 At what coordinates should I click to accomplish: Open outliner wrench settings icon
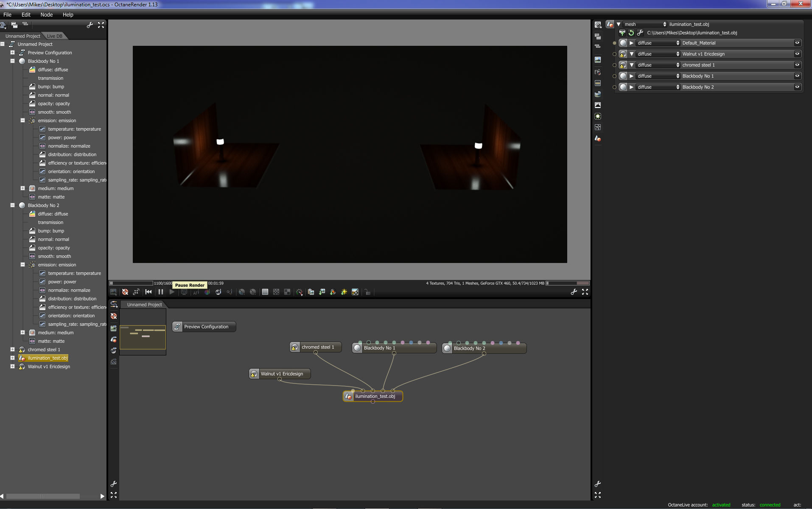90,25
